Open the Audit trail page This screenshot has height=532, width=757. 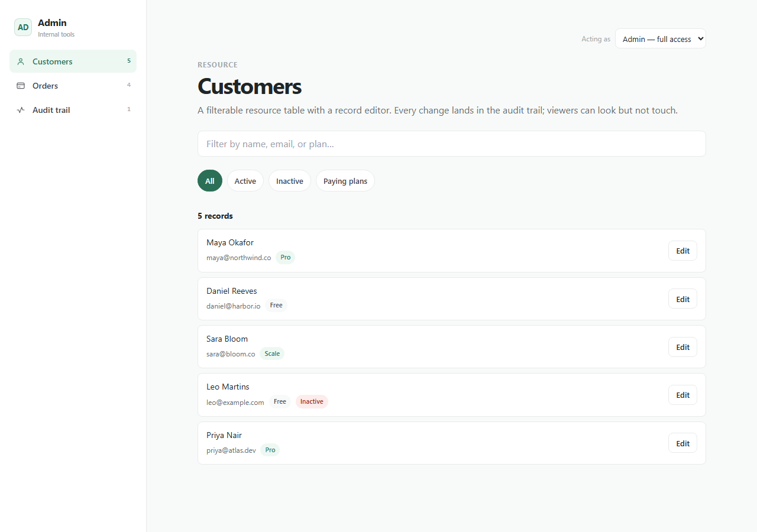click(x=73, y=110)
